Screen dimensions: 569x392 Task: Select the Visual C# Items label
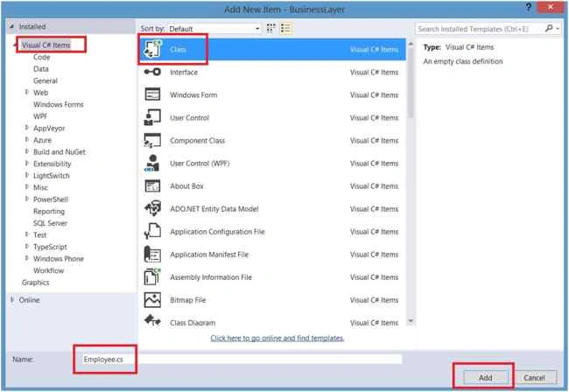click(x=46, y=45)
